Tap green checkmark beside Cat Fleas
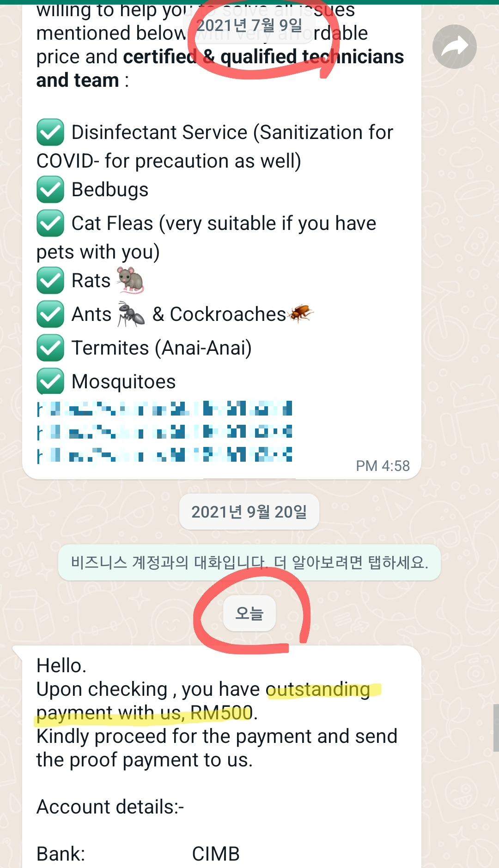 coord(50,223)
